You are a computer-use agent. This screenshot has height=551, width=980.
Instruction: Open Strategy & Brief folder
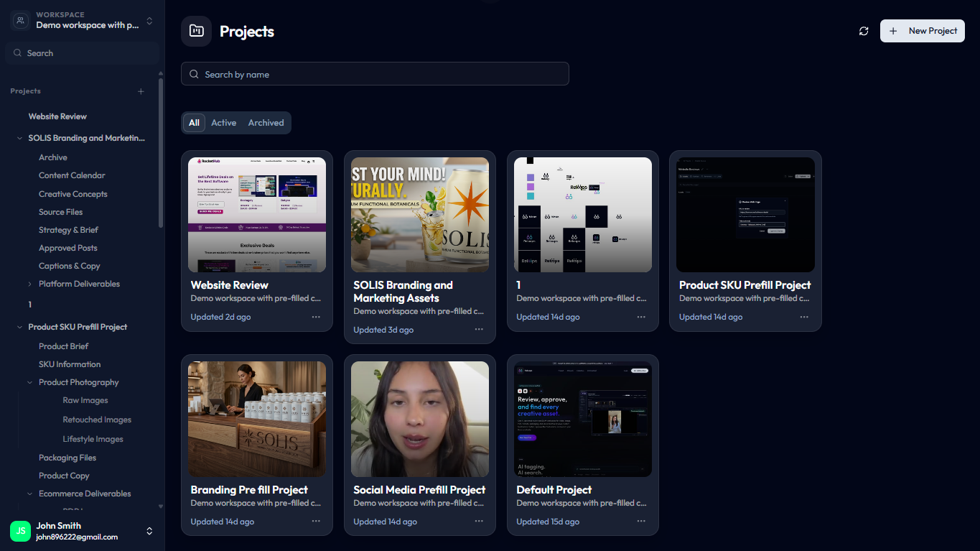coord(68,230)
